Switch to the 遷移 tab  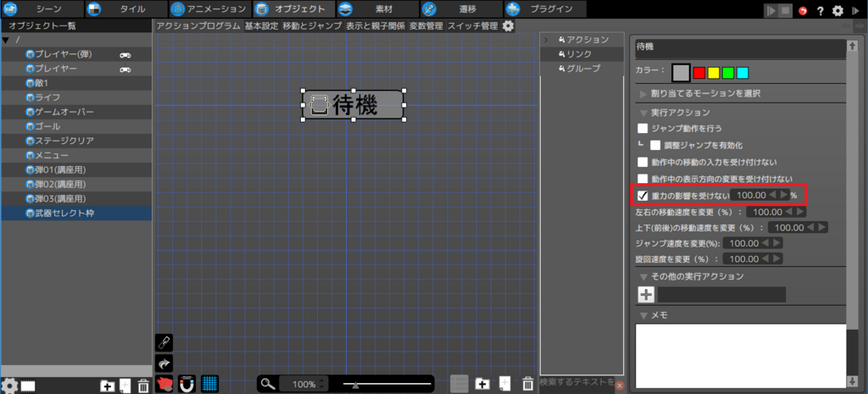(x=462, y=8)
